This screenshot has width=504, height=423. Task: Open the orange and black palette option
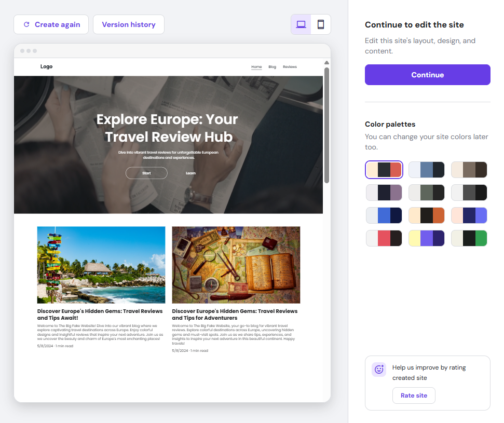(427, 215)
